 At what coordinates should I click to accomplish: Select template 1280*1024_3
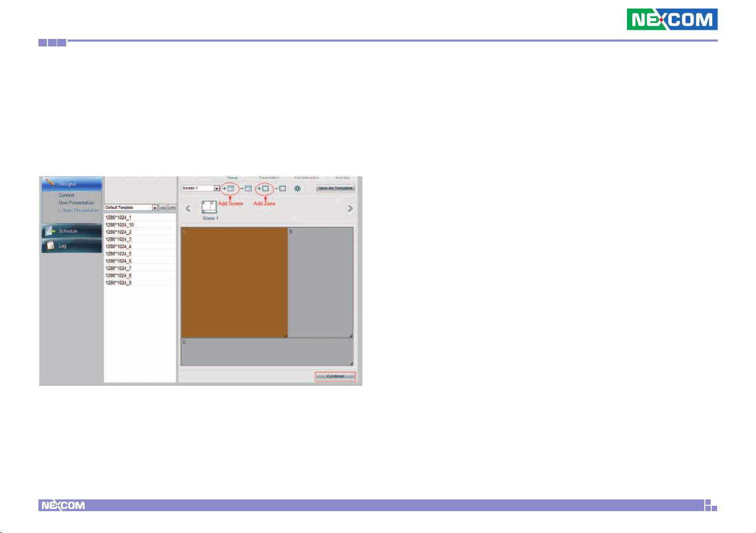click(x=140, y=240)
